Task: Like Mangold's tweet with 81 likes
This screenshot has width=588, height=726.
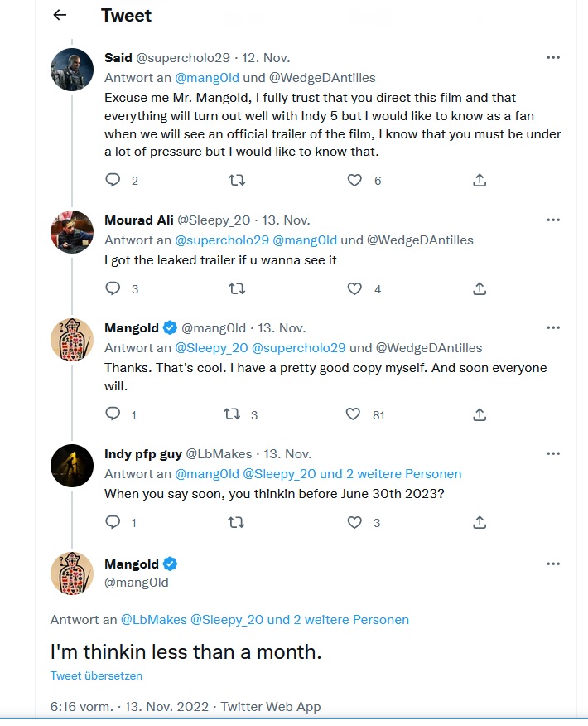Action: (354, 414)
